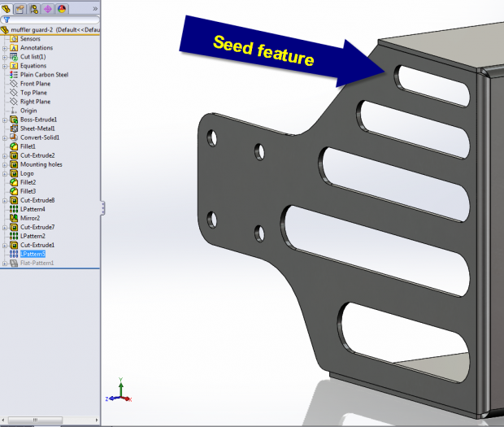Open the ConfigurationManager tab
The image size is (504, 427).
[34, 7]
